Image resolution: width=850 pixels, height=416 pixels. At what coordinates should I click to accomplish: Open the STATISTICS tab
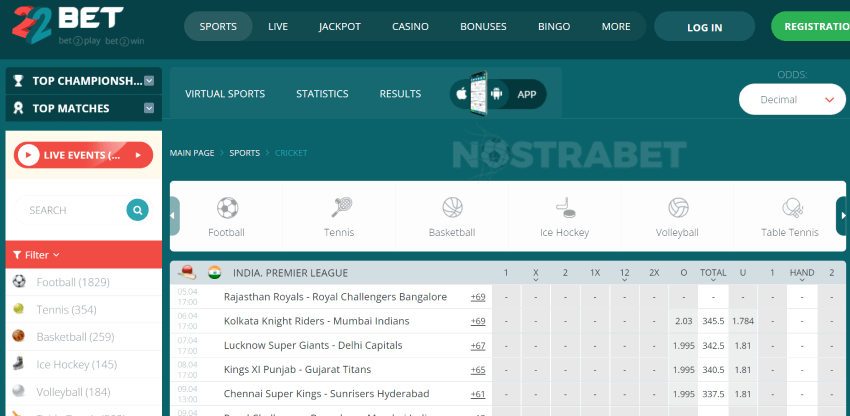(322, 94)
